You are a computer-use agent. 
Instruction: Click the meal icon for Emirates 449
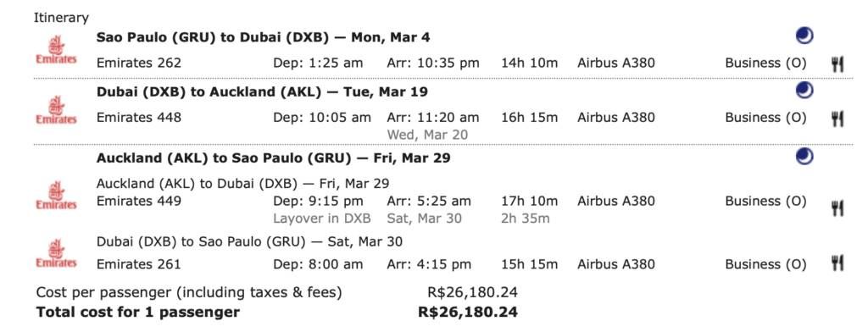(x=837, y=208)
